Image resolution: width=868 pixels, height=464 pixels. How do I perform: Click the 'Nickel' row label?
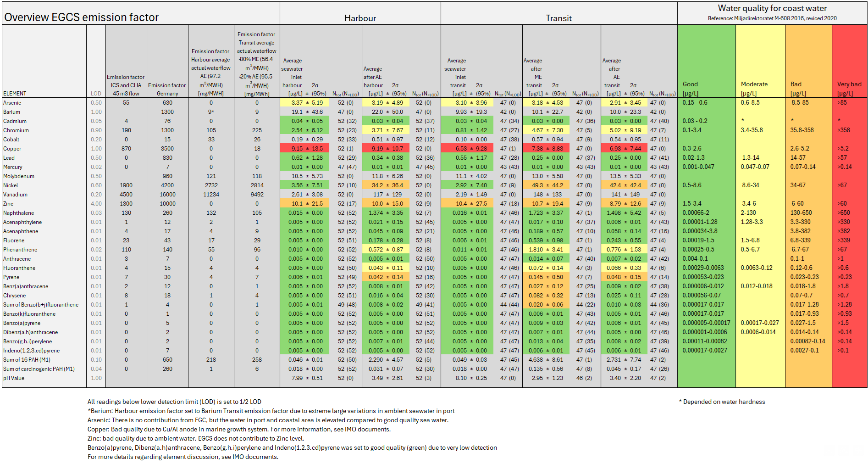(x=11, y=185)
